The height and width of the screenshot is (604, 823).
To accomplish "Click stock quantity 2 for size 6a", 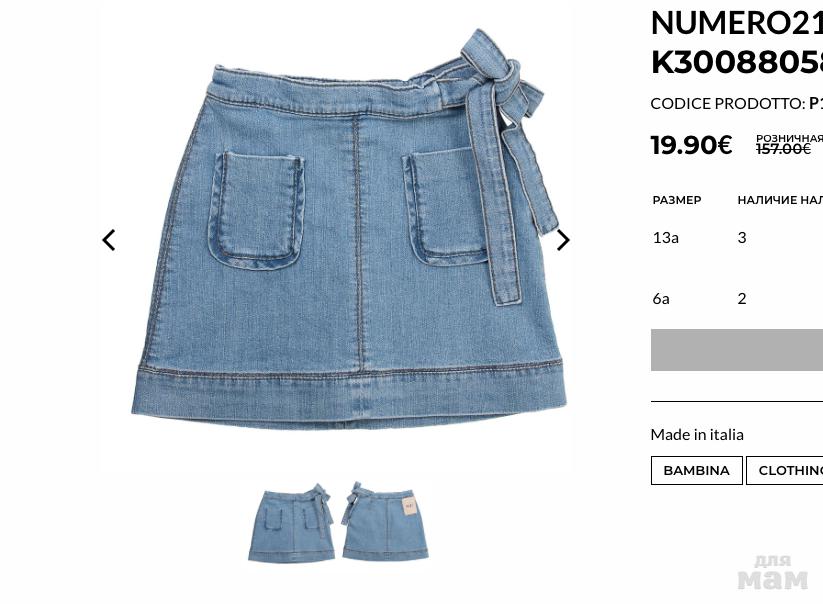I will (742, 299).
